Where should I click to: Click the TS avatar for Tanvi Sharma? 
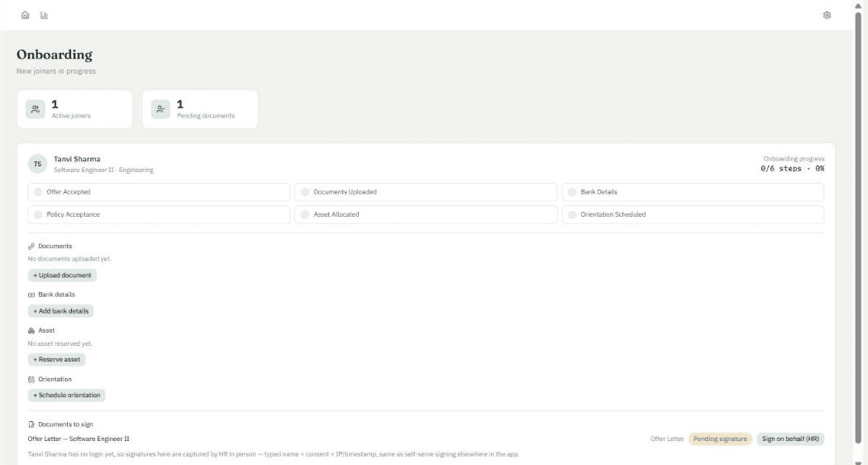coord(38,164)
